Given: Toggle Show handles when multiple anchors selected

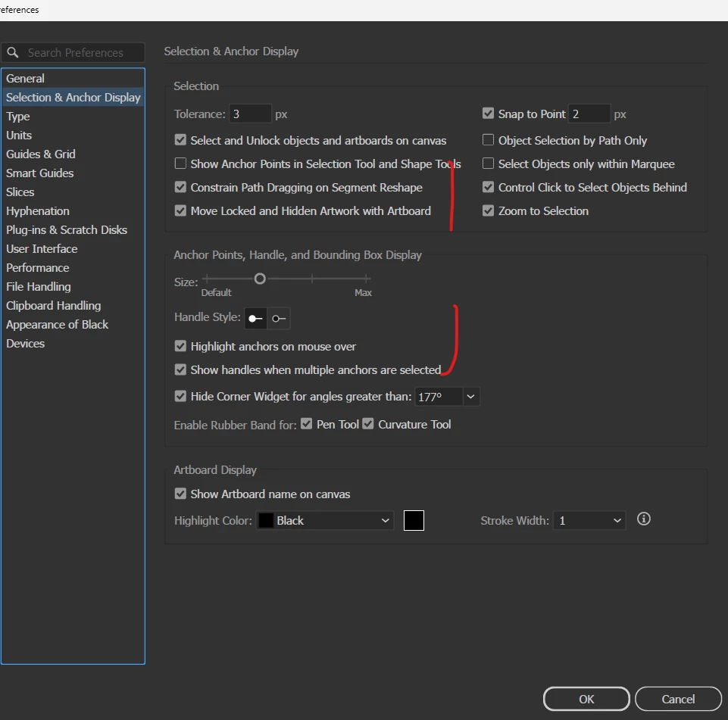Looking at the screenshot, I should [x=180, y=369].
